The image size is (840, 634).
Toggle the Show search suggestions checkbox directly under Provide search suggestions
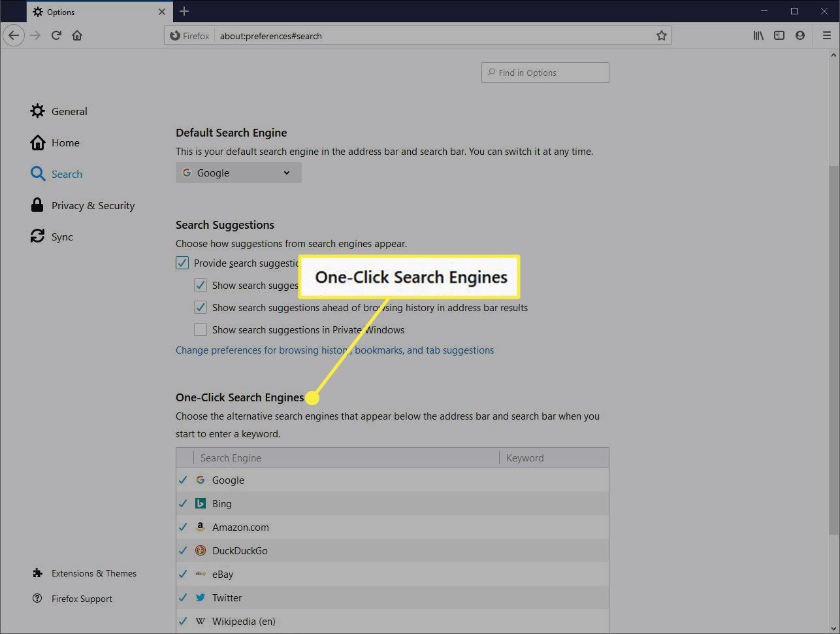(201, 286)
